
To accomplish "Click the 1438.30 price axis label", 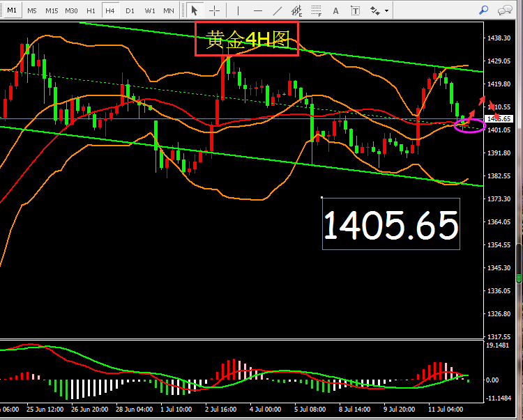I will click(499, 38).
